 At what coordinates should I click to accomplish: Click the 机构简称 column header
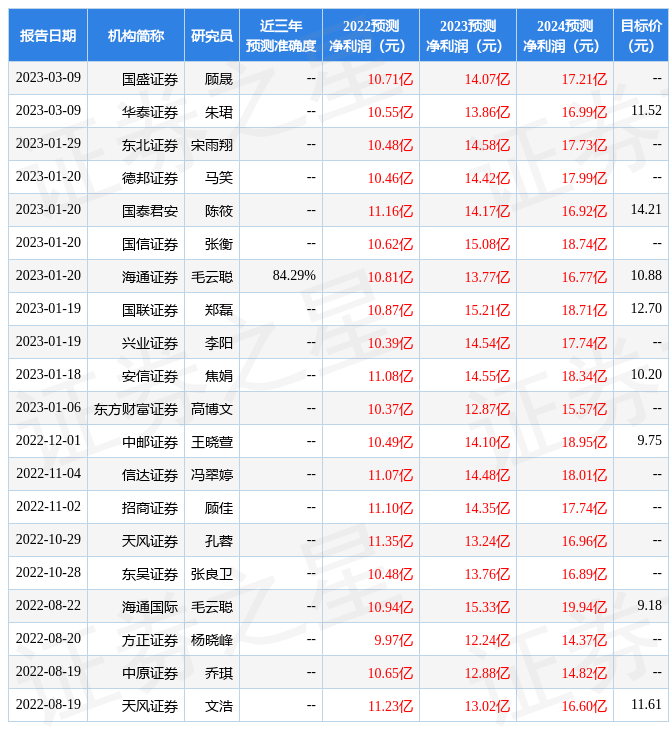(x=135, y=35)
